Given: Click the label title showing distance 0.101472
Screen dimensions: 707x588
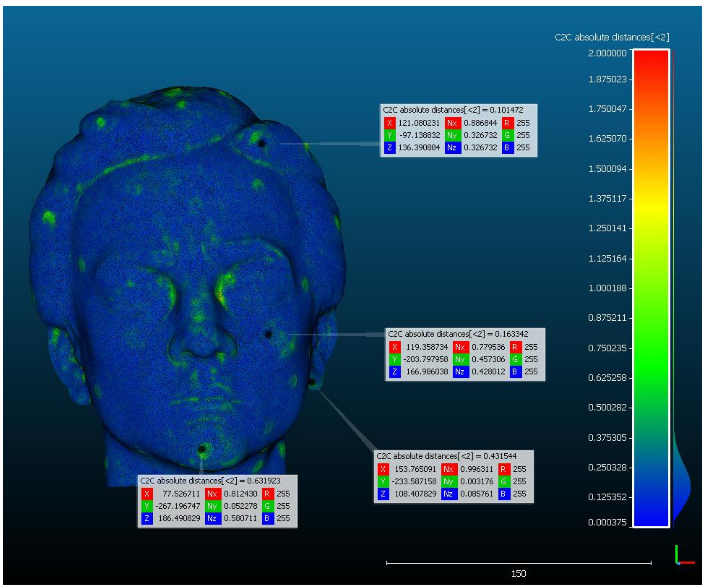Looking at the screenshot, I should pyautogui.click(x=453, y=110).
